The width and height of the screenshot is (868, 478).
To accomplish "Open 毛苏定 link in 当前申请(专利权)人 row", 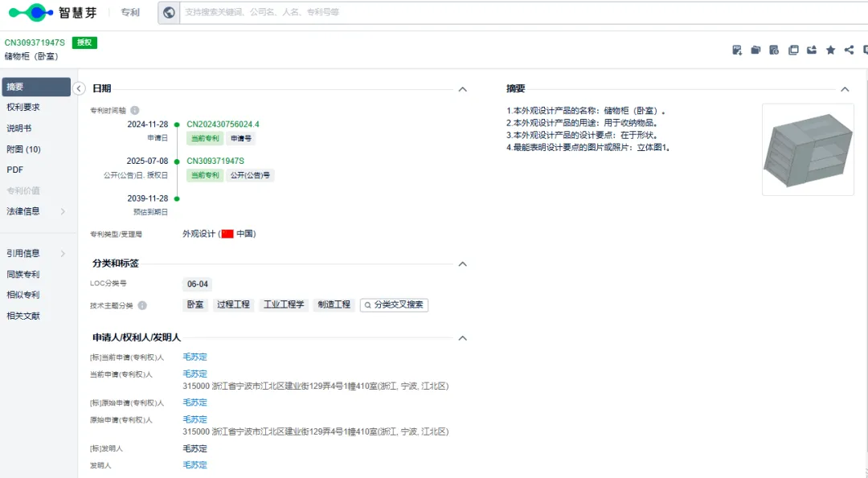I will pos(194,374).
